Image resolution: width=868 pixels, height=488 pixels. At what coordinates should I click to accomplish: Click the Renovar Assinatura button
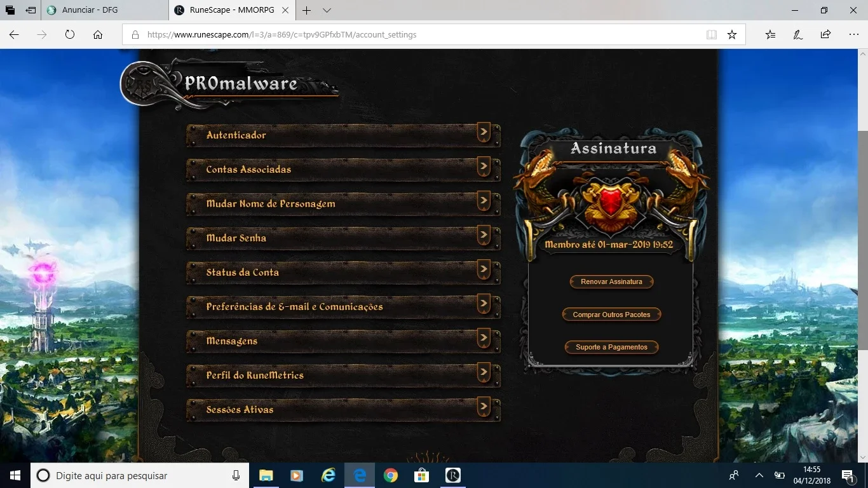point(611,281)
